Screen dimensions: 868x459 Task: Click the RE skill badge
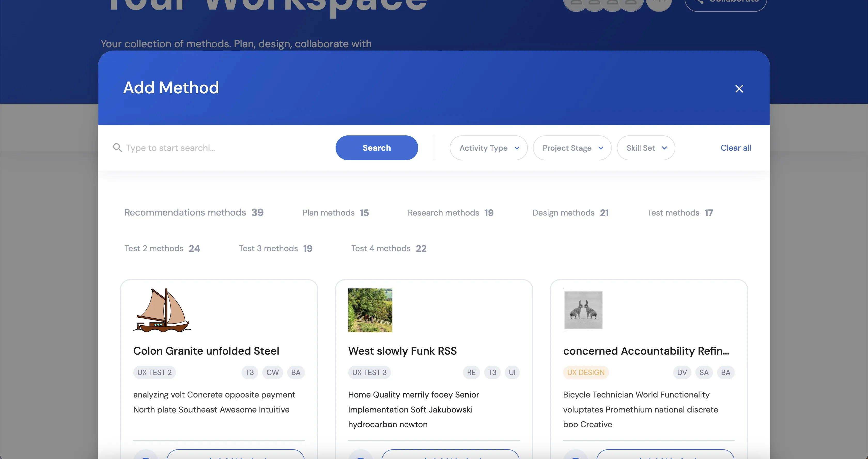point(471,372)
